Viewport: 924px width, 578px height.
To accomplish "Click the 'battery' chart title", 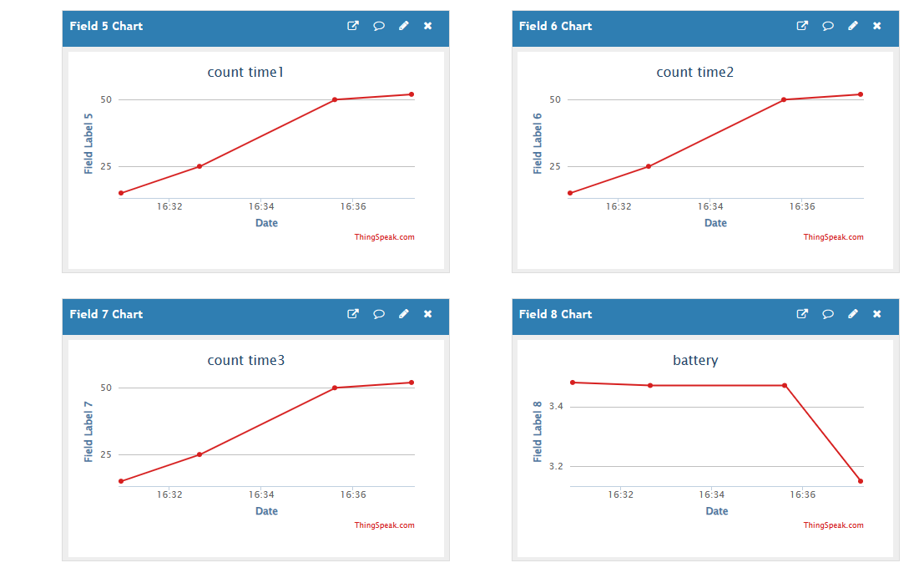I will click(695, 360).
